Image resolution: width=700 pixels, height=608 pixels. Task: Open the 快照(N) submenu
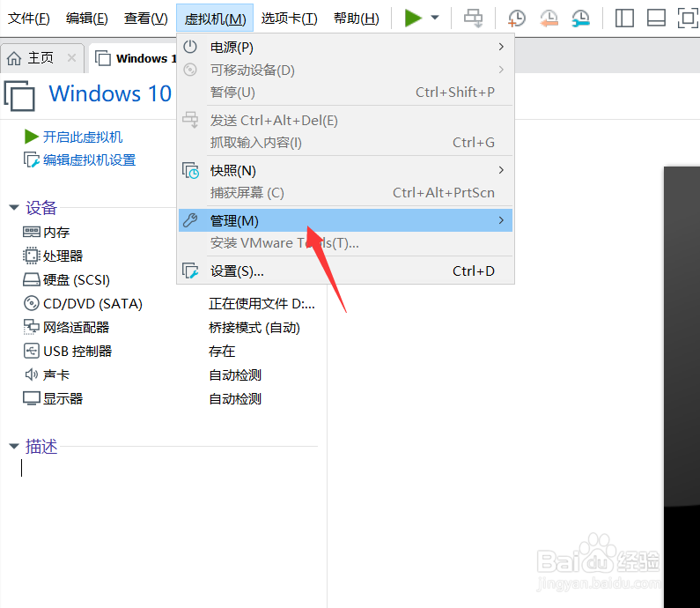(345, 170)
